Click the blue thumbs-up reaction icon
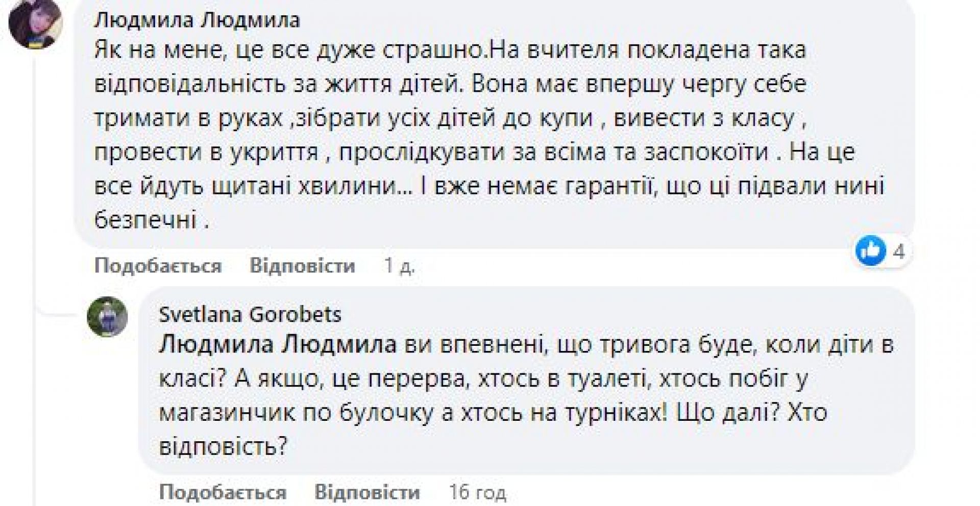This screenshot has width=980, height=506. (x=870, y=251)
